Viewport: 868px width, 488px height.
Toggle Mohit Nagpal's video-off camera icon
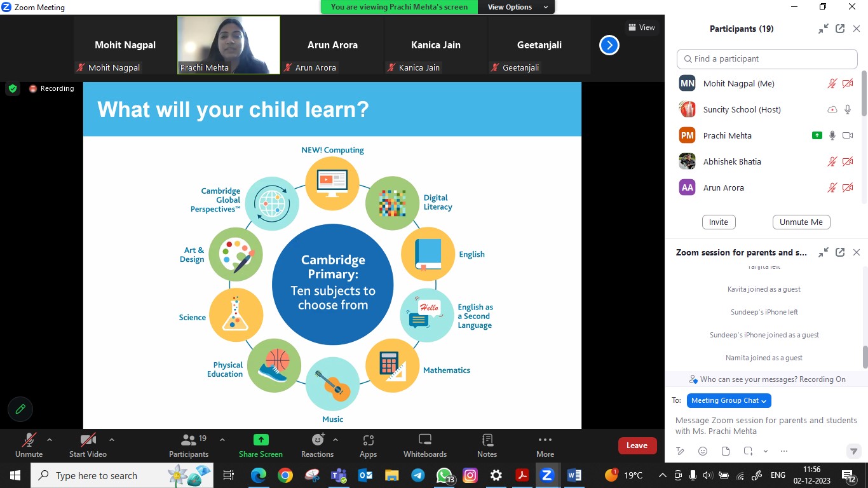tap(848, 83)
